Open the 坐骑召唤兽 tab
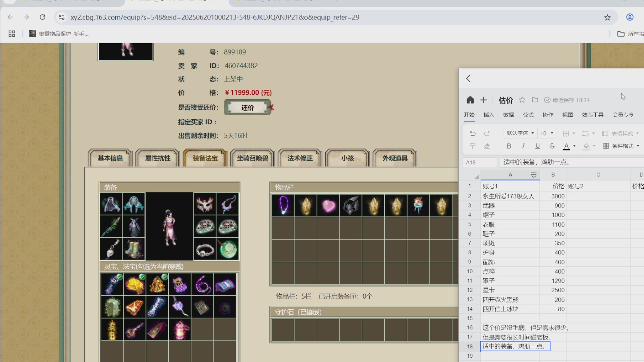 253,158
